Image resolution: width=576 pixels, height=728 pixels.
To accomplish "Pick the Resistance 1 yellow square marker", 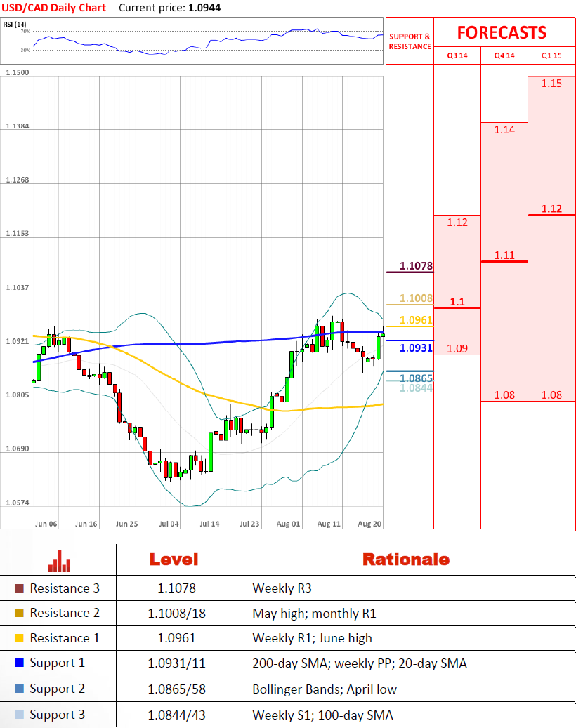I will click(19, 638).
